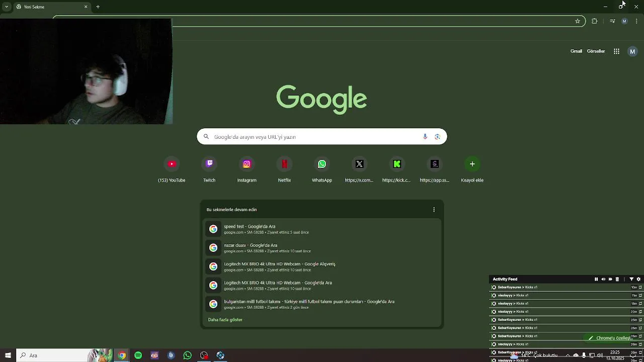Open the media controls toolbar icon
Screen dimensions: 644x362
tap(612, 21)
